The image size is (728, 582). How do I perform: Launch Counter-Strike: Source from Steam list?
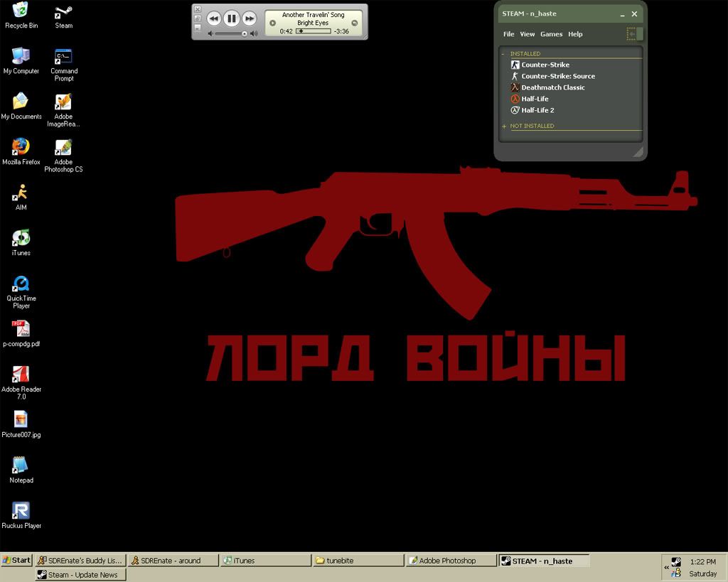pos(557,76)
